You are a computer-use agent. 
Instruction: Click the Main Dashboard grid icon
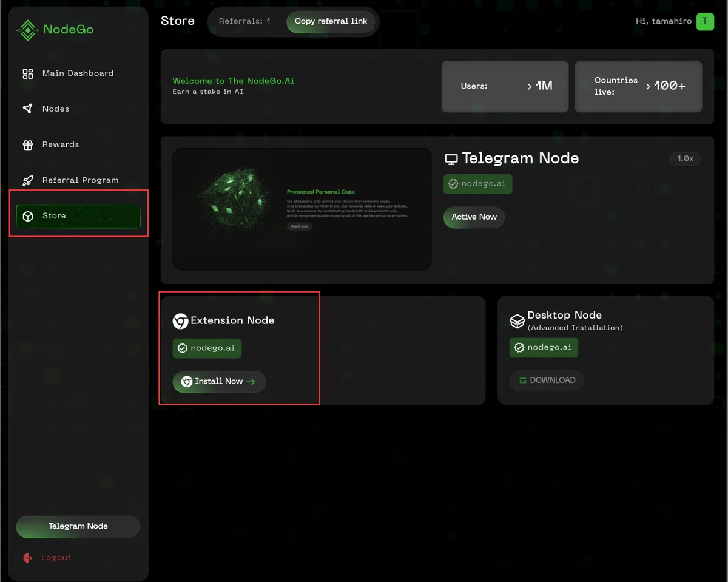coord(28,73)
